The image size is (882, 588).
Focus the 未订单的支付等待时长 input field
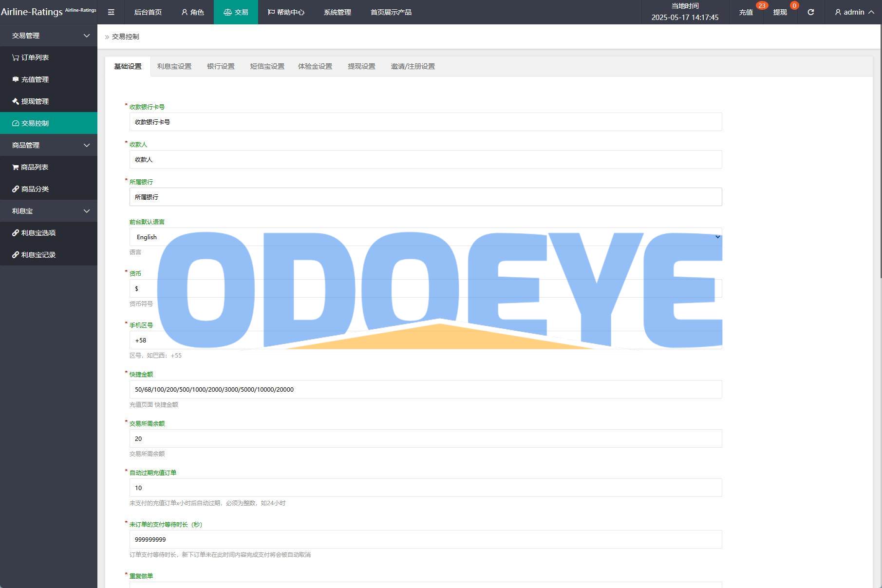click(425, 539)
